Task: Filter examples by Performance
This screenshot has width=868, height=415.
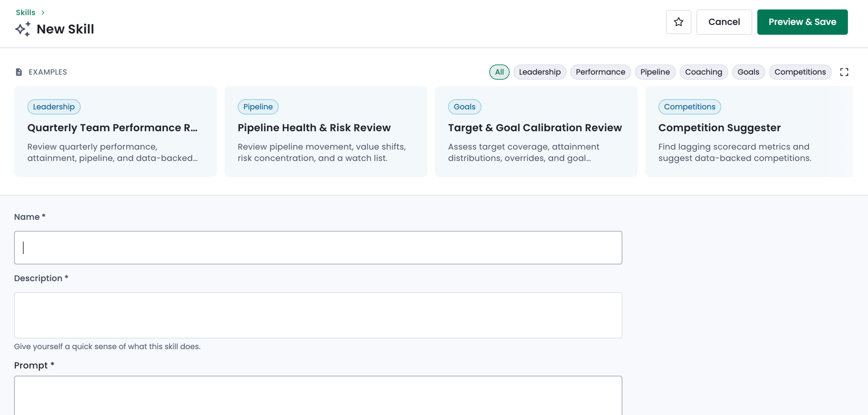Action: pyautogui.click(x=600, y=72)
